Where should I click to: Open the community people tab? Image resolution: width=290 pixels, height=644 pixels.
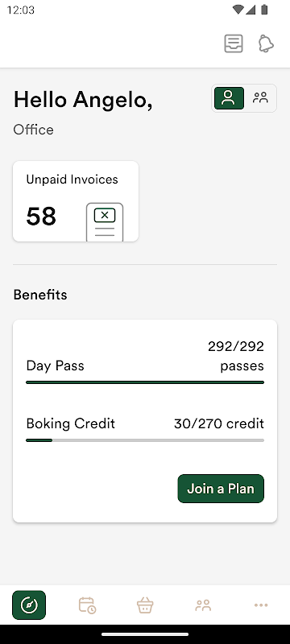203,605
